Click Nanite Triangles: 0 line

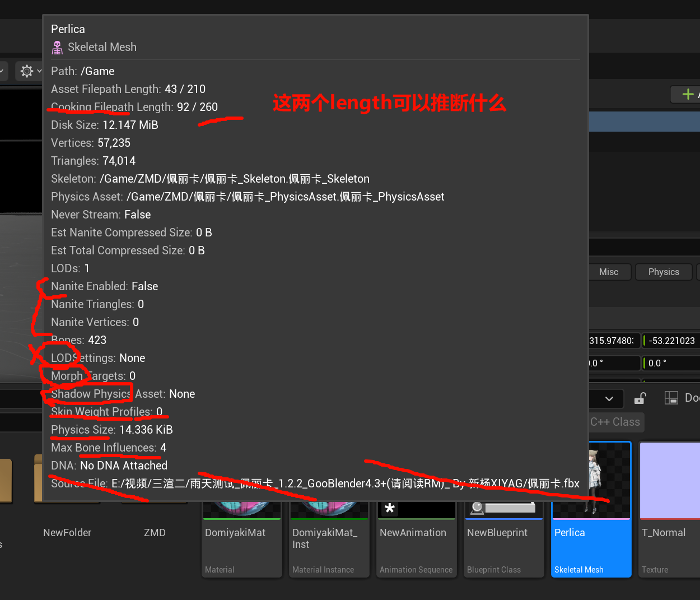click(97, 304)
